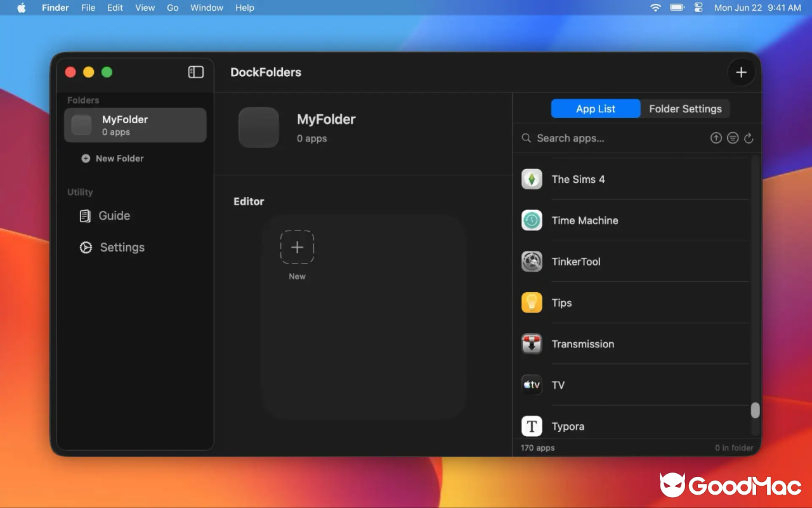812x508 pixels.
Task: Add a new item in Editor
Action: pos(297,248)
